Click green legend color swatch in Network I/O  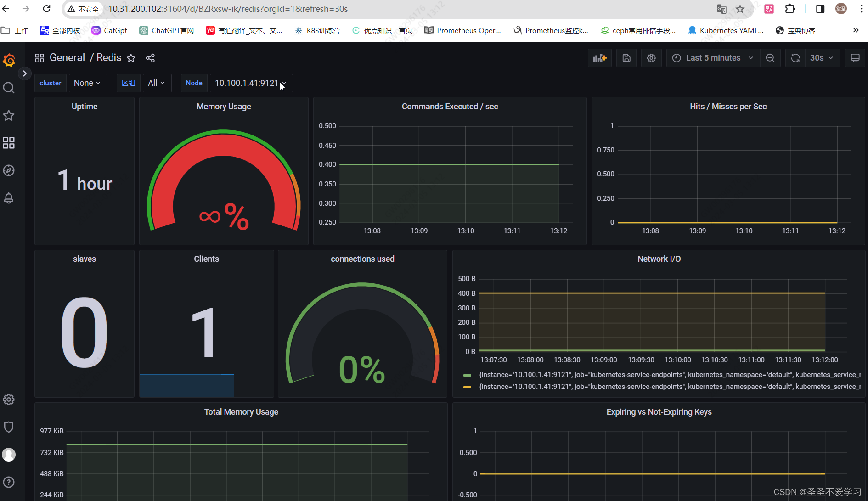tap(468, 375)
